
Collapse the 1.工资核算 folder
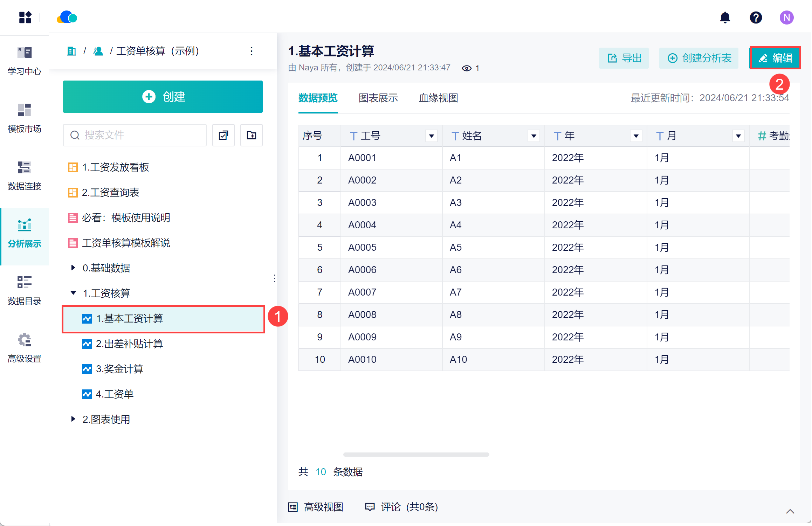coord(73,293)
